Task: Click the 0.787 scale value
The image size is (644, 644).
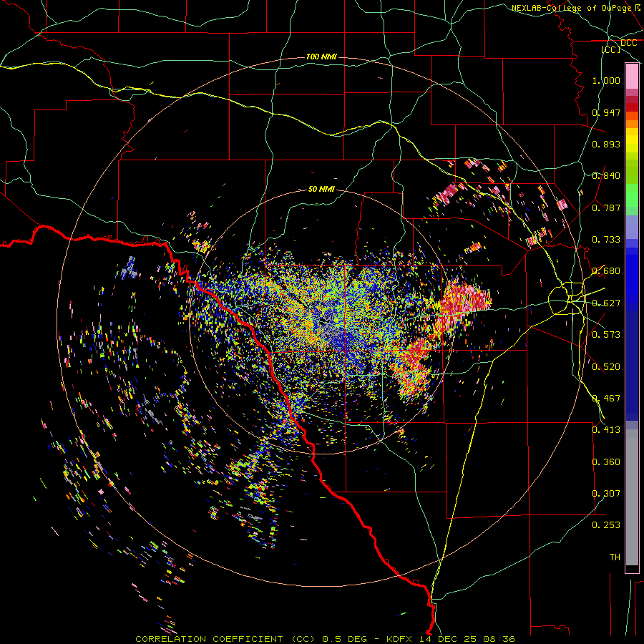Action: pos(606,208)
